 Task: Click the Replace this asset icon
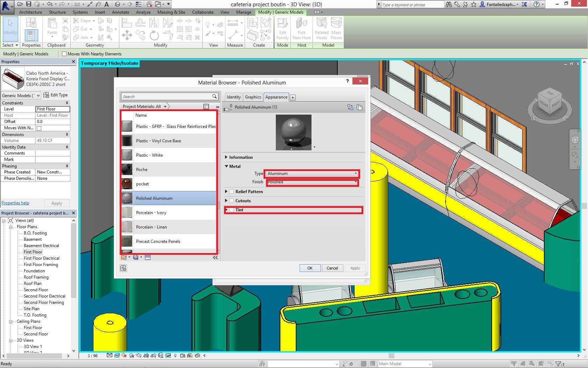coord(350,107)
